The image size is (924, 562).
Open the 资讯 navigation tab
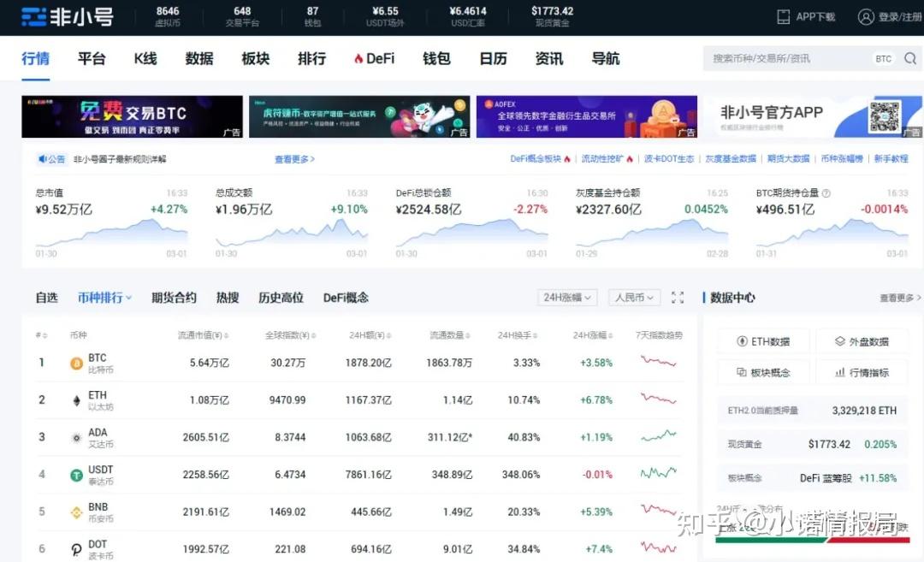549,58
